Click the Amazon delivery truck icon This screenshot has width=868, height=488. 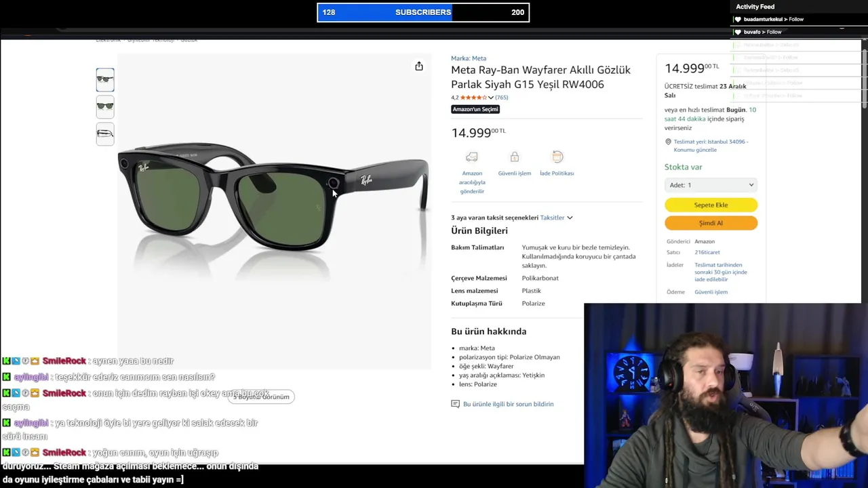click(472, 157)
